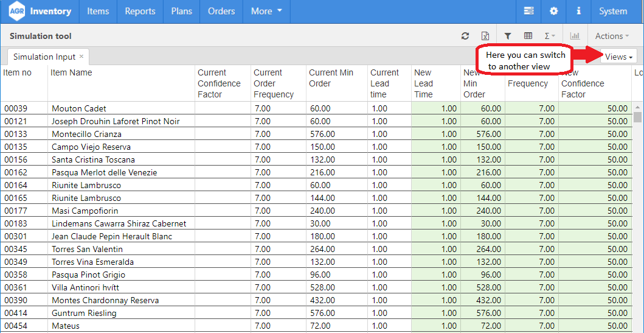Open the Plans menu

click(182, 11)
